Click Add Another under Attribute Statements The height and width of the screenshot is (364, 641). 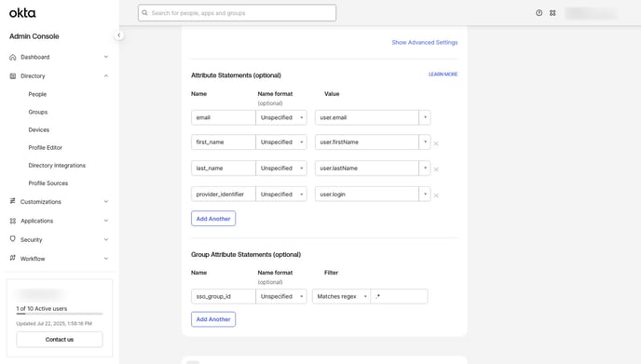(213, 219)
